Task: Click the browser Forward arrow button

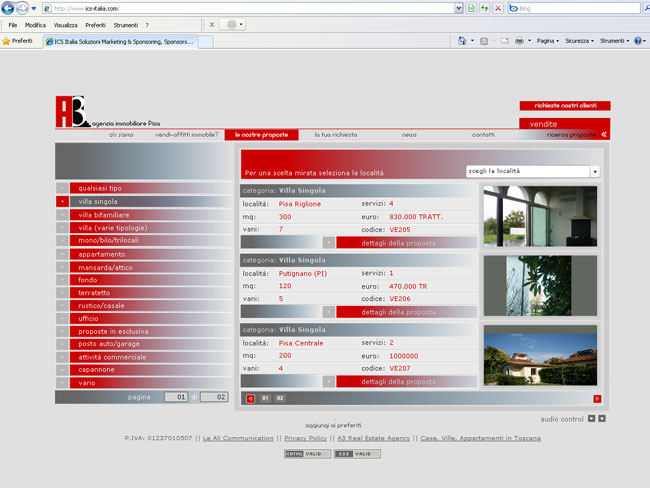Action: click(x=22, y=8)
